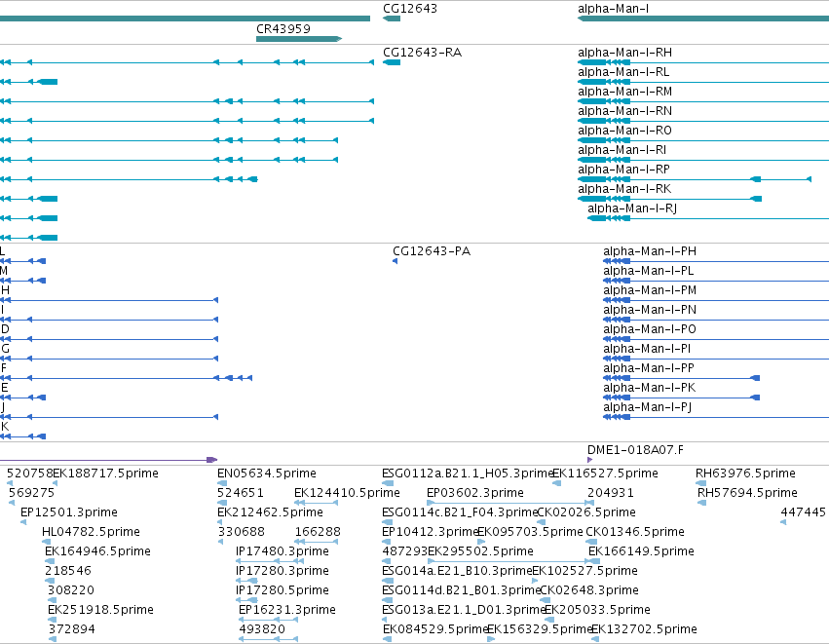829x644 pixels.
Task: Click the CG12643-RA transcript label
Action: (x=422, y=53)
